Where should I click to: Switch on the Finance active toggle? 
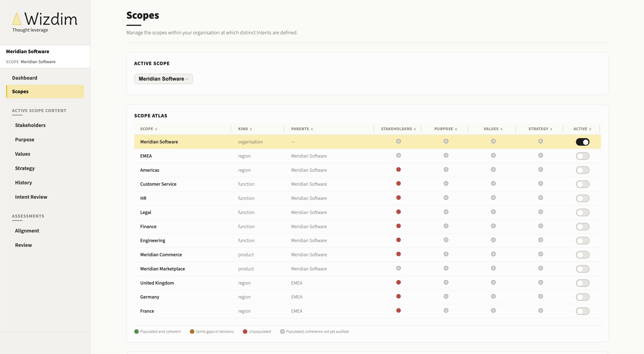pyautogui.click(x=583, y=227)
